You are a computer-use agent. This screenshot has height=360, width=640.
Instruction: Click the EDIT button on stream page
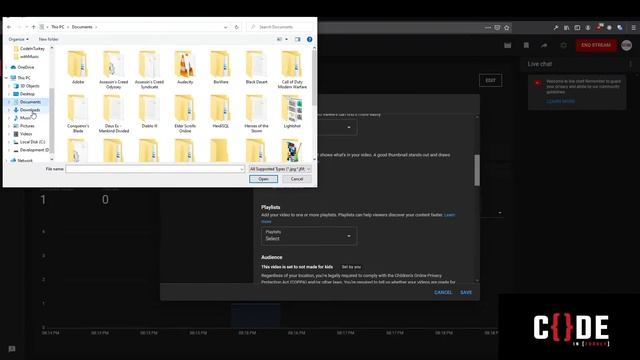click(490, 80)
